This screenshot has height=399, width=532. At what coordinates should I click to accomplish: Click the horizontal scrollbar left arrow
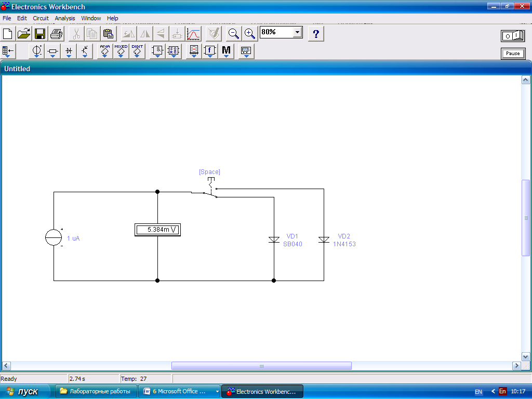[6, 366]
